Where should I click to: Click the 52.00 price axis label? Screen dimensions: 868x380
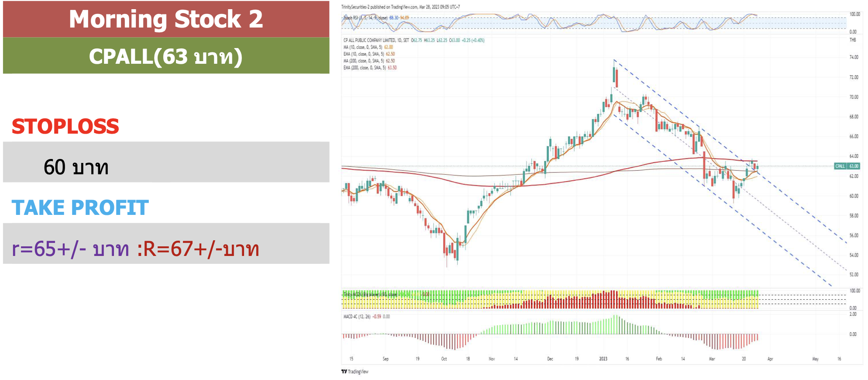tap(854, 275)
